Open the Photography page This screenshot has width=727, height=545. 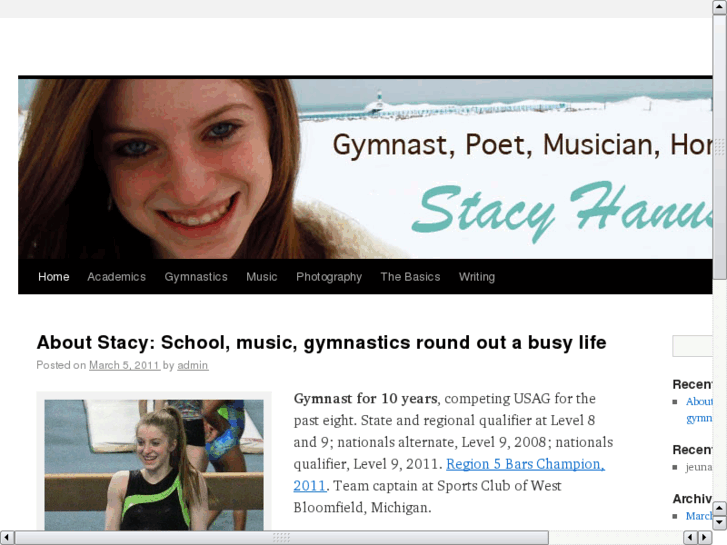(329, 277)
